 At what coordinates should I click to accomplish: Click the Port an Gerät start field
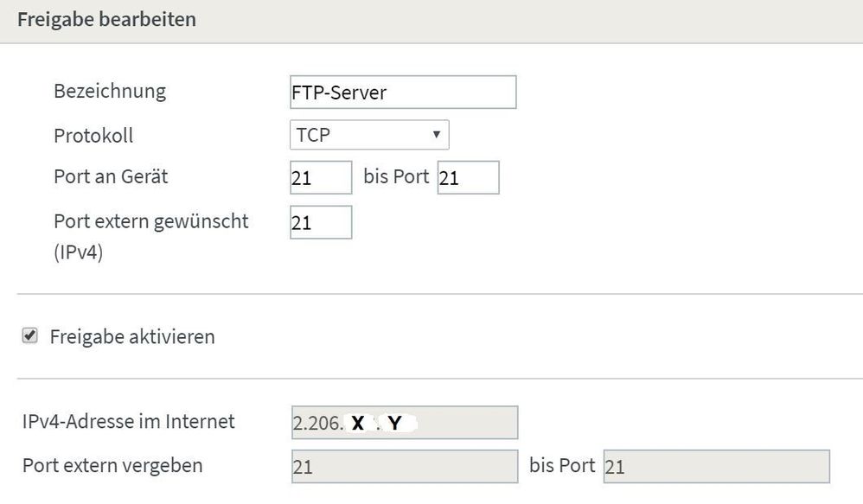[321, 177]
